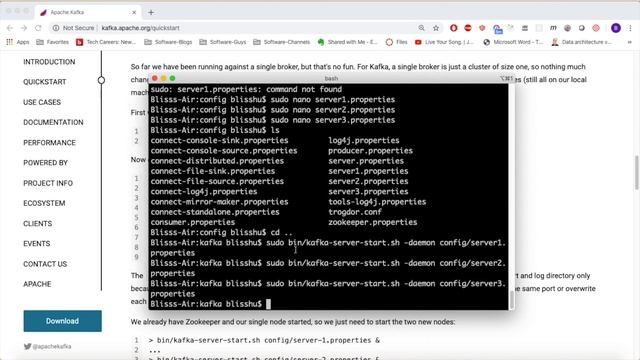Screen dimensions: 640x360
Task: Click server1.properties in the ls output
Action: (x=368, y=171)
